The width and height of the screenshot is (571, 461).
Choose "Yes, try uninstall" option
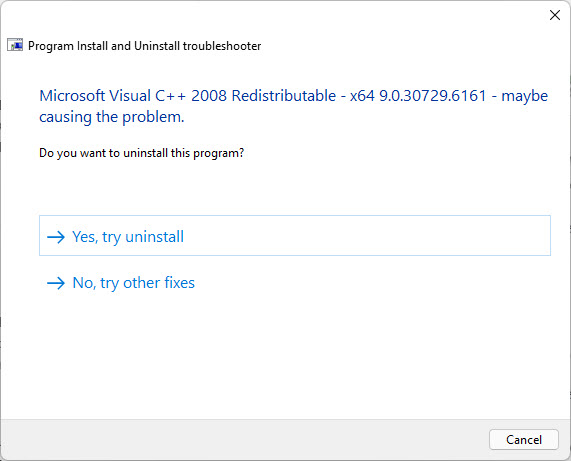pyautogui.click(x=295, y=236)
